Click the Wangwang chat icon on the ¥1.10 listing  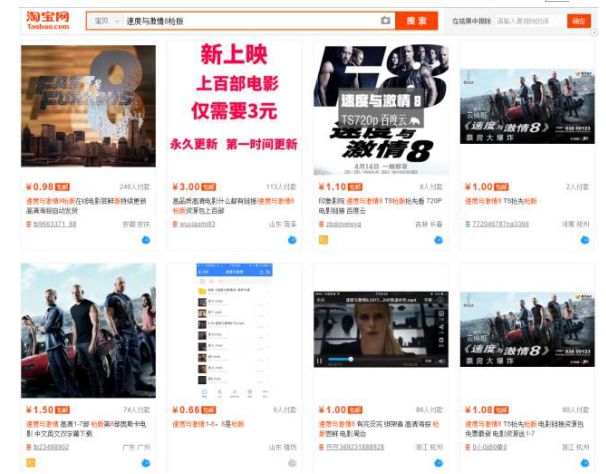tap(438, 240)
